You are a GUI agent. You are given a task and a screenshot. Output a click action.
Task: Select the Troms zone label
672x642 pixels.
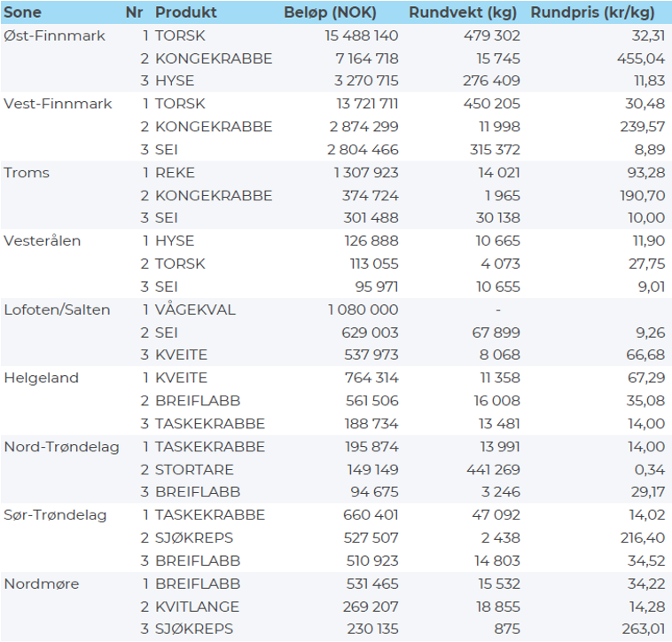[x=27, y=172]
